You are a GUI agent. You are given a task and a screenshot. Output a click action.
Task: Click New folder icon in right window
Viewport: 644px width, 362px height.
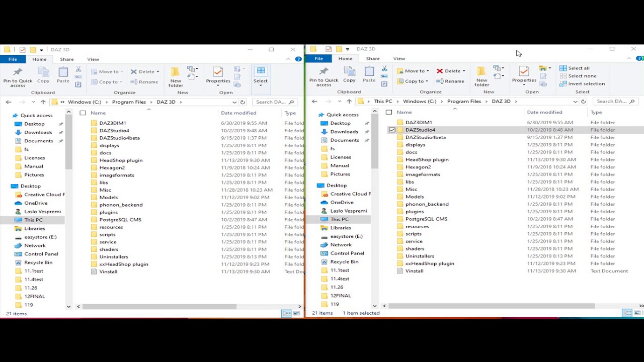[481, 76]
